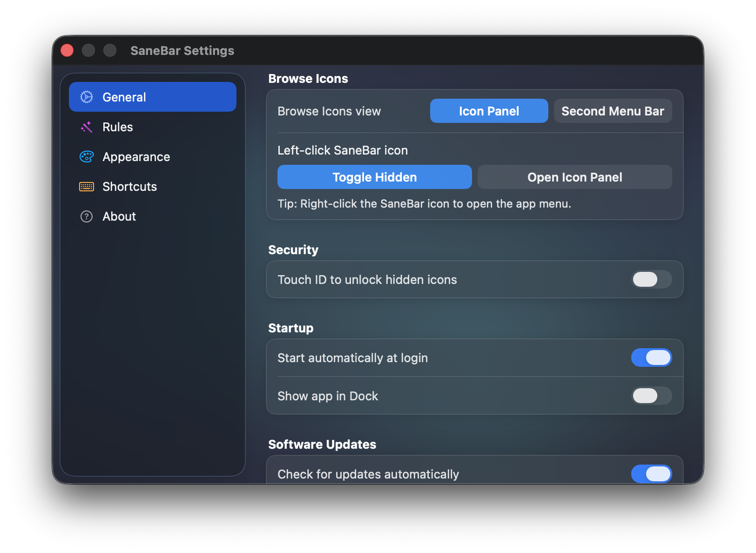Disable Start automatically at login
The height and width of the screenshot is (553, 756).
pyautogui.click(x=651, y=357)
